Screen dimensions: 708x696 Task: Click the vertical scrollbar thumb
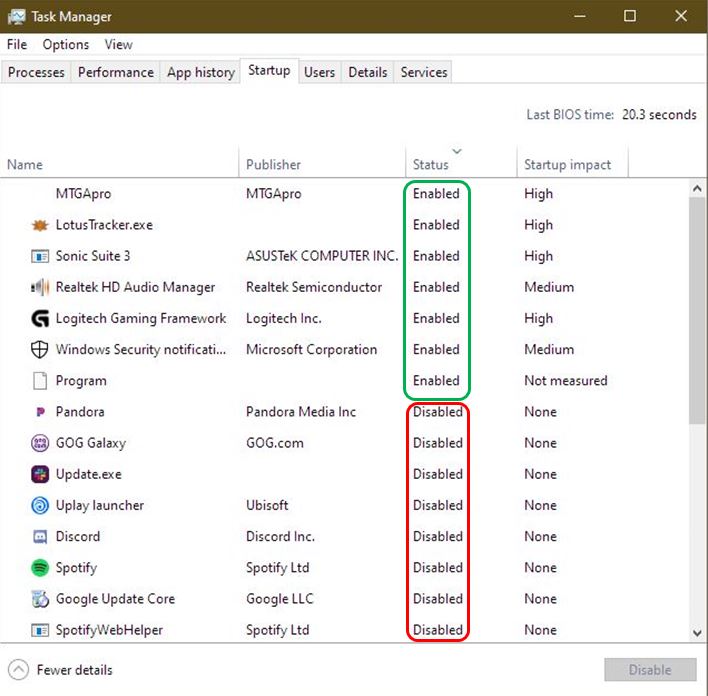697,311
